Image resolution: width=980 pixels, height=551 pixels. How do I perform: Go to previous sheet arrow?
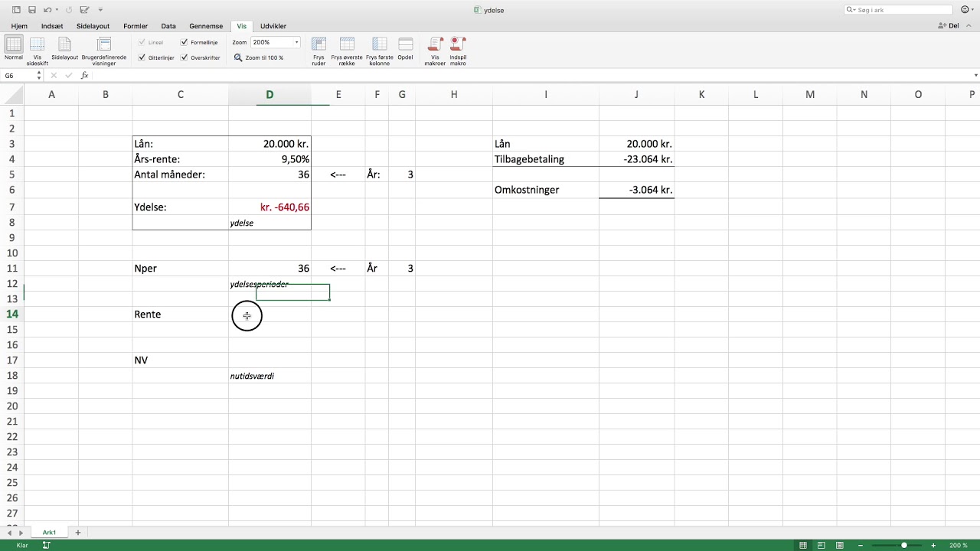(9, 533)
